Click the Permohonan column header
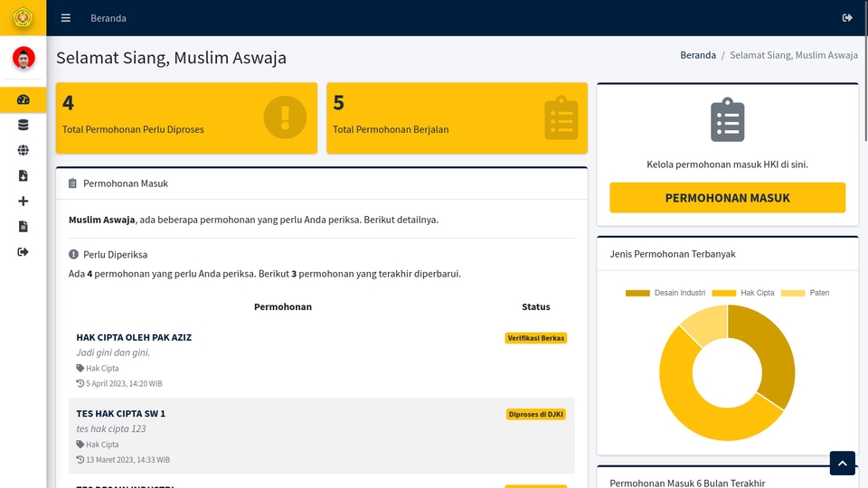 pos(283,306)
